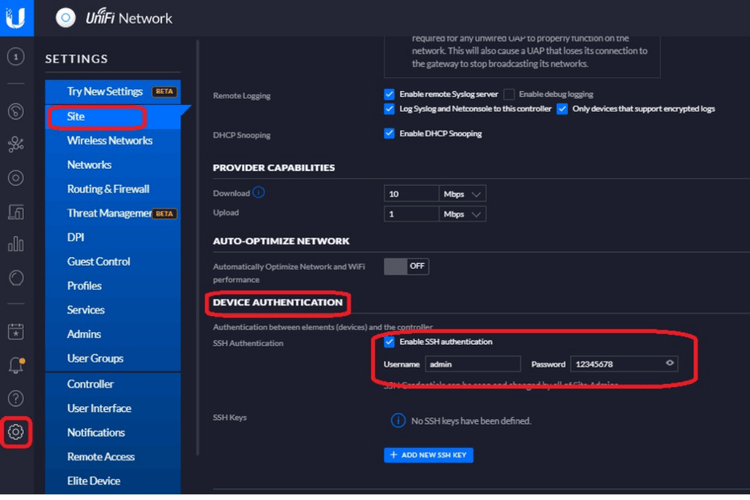Open Guest Control settings
Image resolution: width=750 pixels, height=500 pixels.
point(113,262)
